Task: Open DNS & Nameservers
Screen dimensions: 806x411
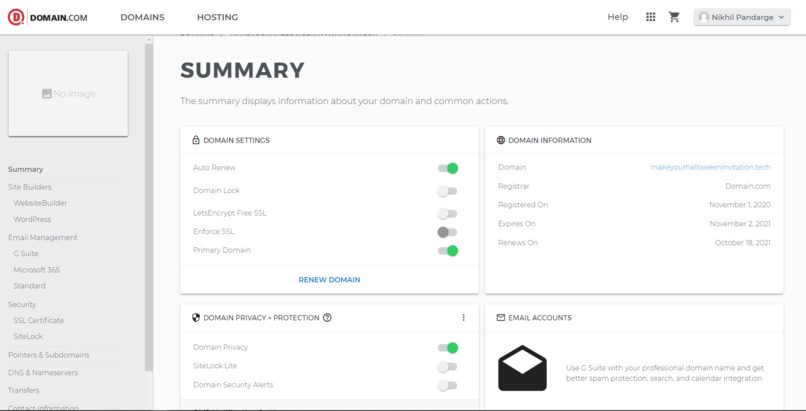Action: tap(43, 372)
